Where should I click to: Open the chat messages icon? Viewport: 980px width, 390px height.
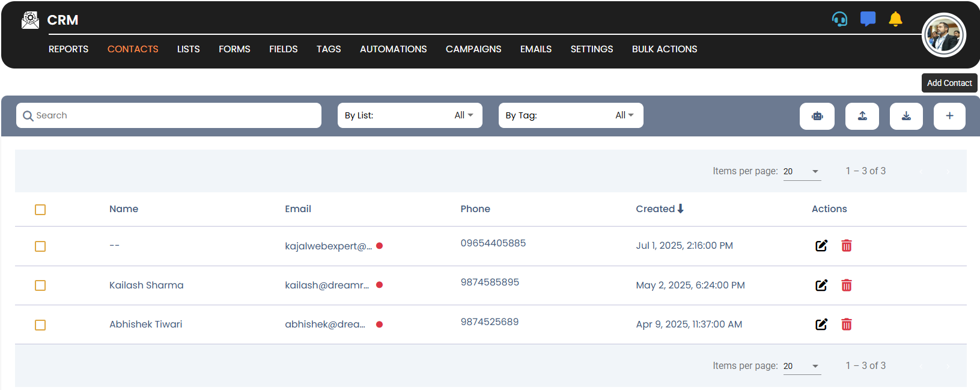(x=868, y=19)
